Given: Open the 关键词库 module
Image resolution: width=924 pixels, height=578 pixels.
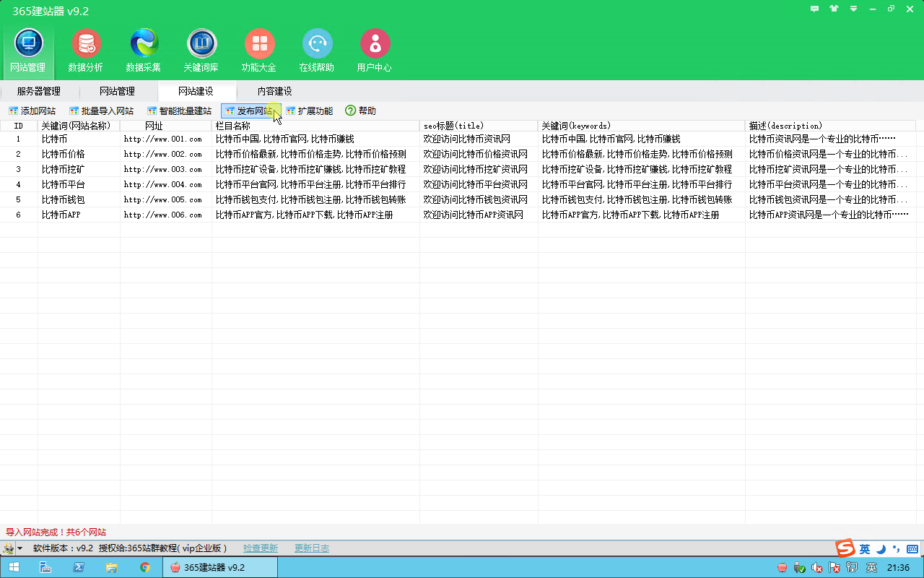Looking at the screenshot, I should [x=201, y=51].
